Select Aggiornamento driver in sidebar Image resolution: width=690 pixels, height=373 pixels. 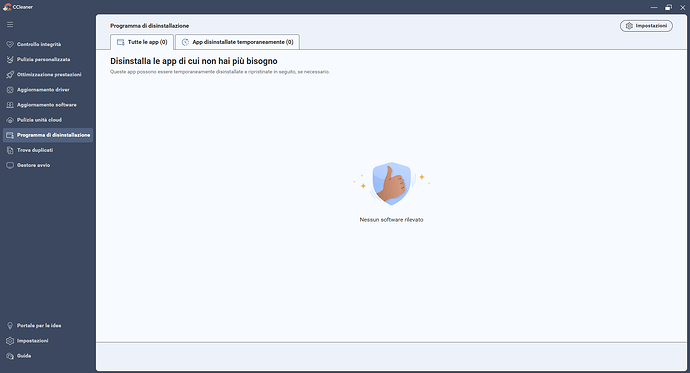(43, 90)
